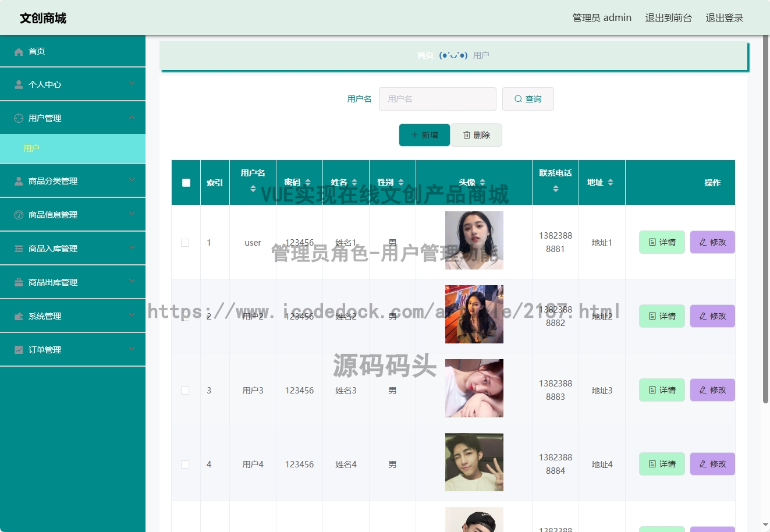This screenshot has width=770, height=532.
Task: Open 详情 for 用户4 row
Action: pyautogui.click(x=662, y=464)
